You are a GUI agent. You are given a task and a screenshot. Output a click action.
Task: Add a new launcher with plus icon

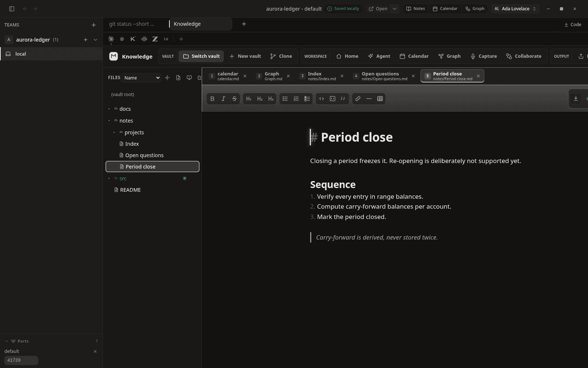pos(181,39)
